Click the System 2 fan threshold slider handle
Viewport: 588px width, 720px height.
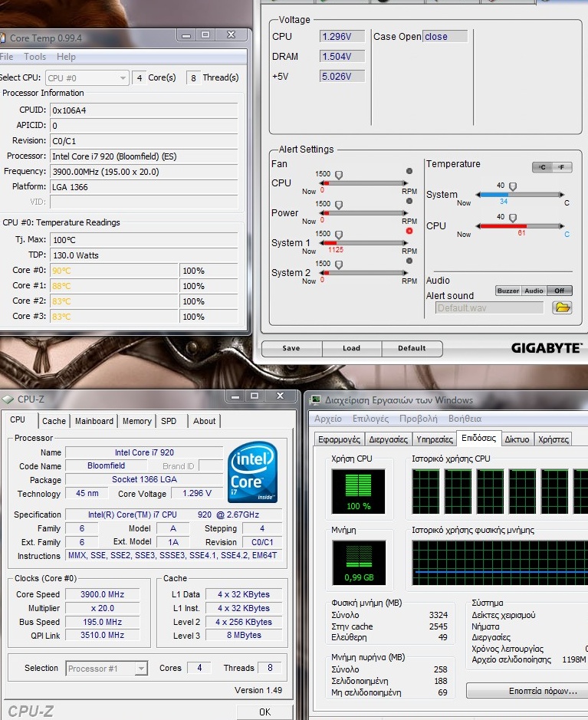tap(339, 265)
